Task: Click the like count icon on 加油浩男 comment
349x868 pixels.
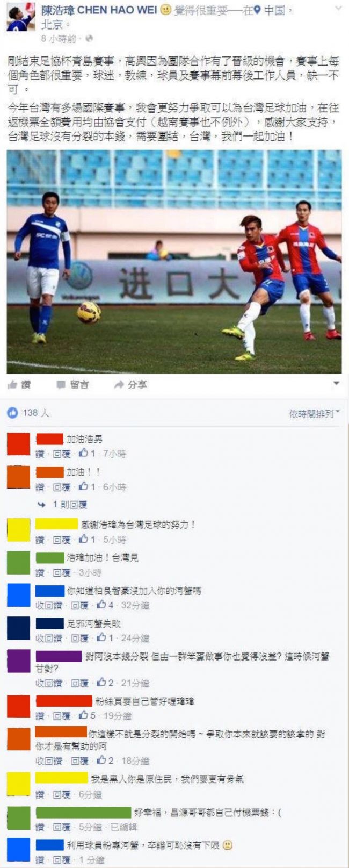Action: click(x=83, y=454)
